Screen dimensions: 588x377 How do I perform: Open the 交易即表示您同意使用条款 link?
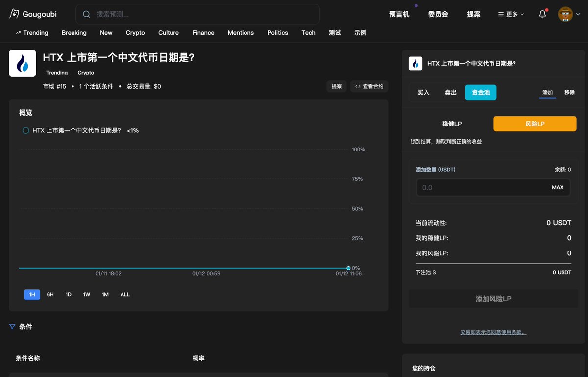click(493, 332)
